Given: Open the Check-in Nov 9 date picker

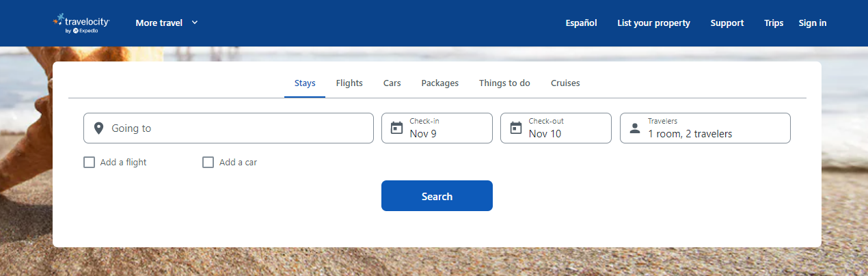Looking at the screenshot, I should click(437, 128).
